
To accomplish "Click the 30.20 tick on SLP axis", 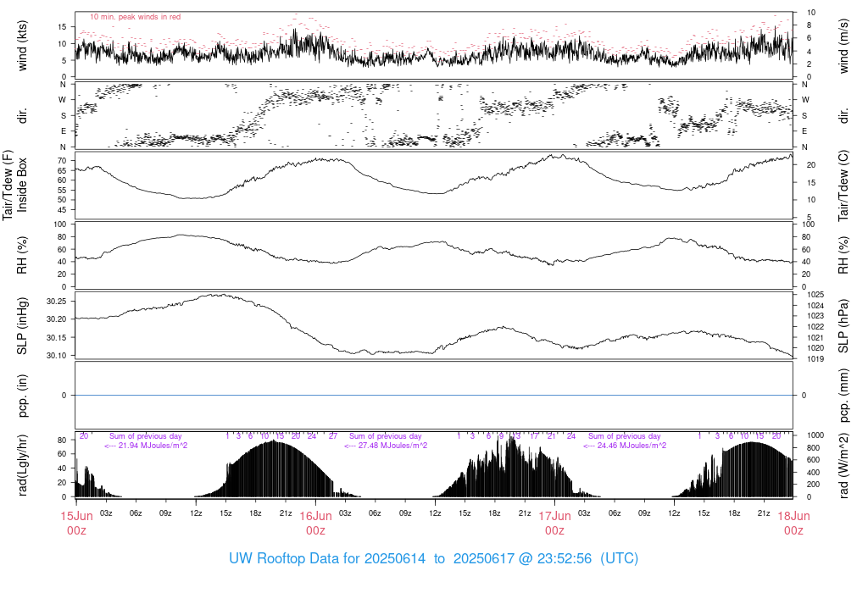I will [x=57, y=319].
